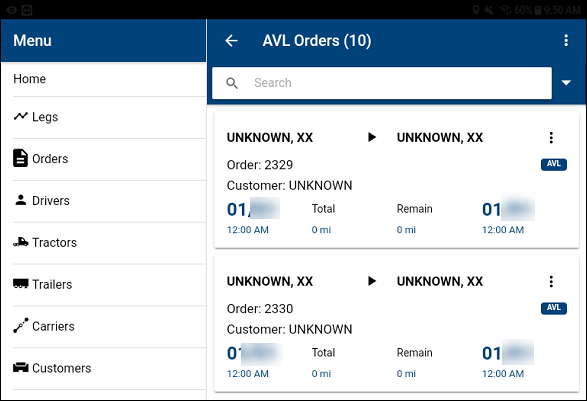Click the Tractors truck icon

click(21, 242)
